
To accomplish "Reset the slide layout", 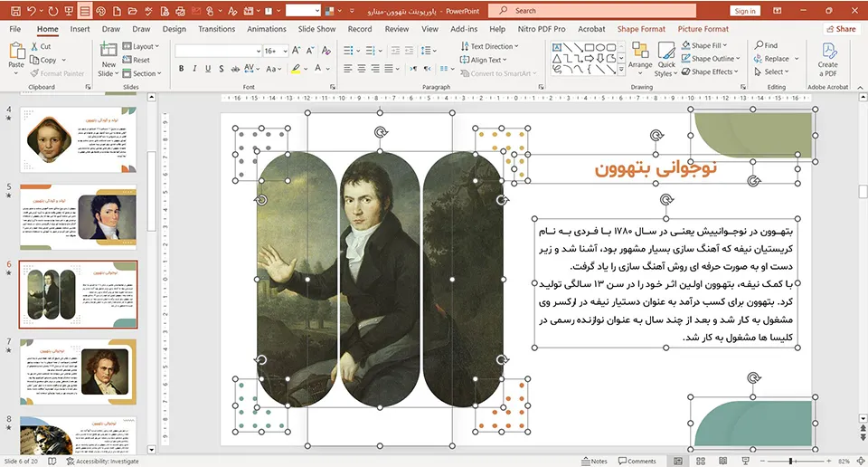I will tap(137, 60).
